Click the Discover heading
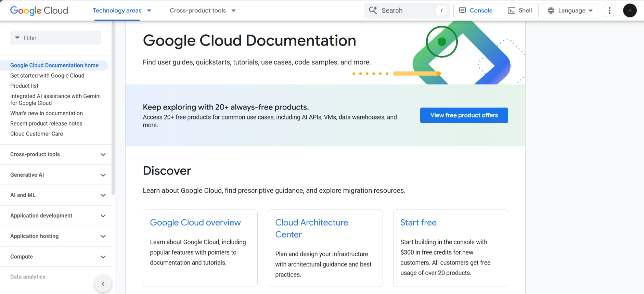 tap(167, 171)
